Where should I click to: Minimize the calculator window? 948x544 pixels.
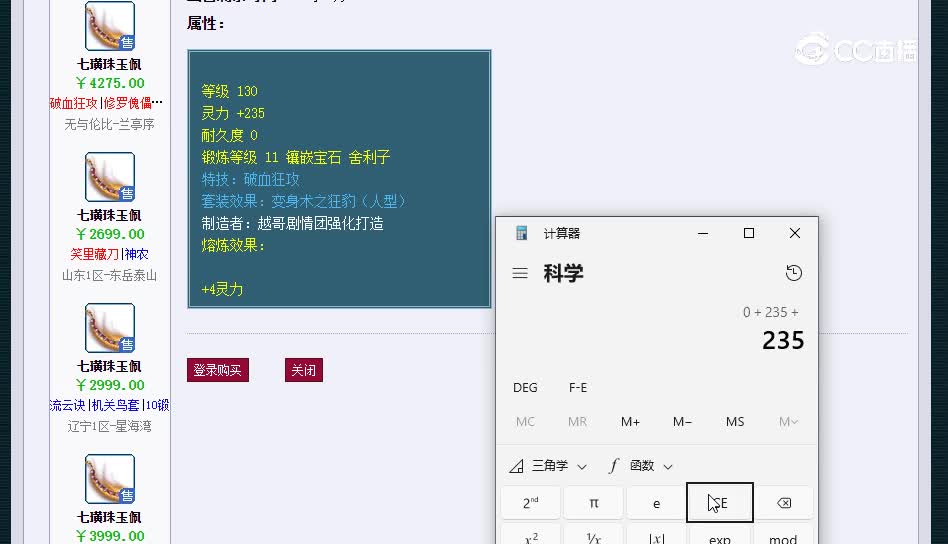(703, 233)
